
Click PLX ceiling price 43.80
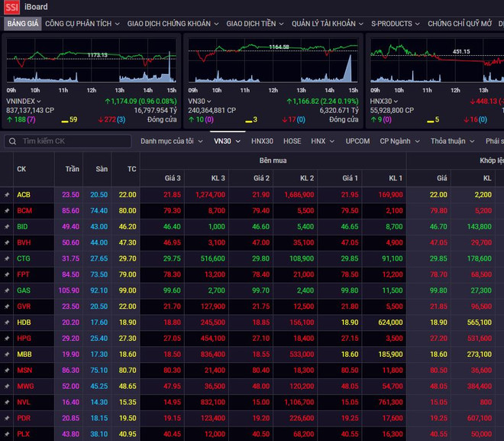70,434
